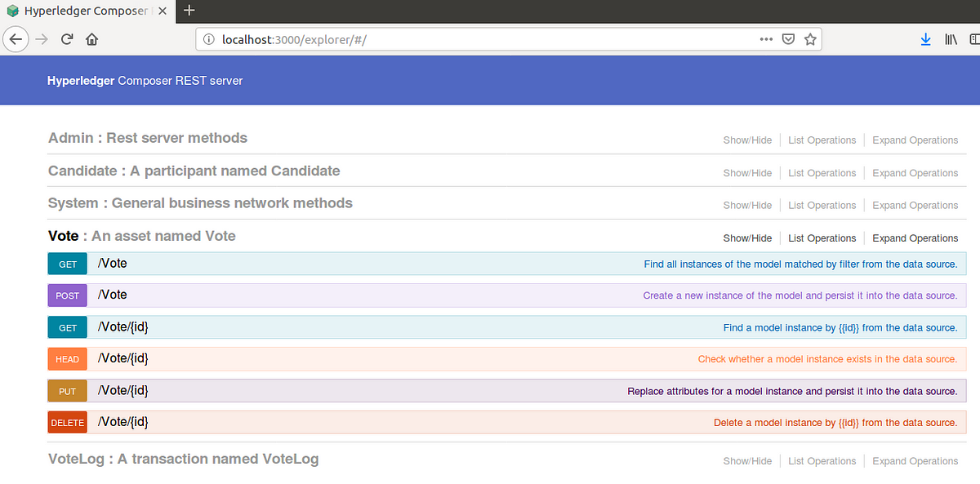Click List Operations for VoteLog section
The width and height of the screenshot is (980, 484).
[822, 461]
